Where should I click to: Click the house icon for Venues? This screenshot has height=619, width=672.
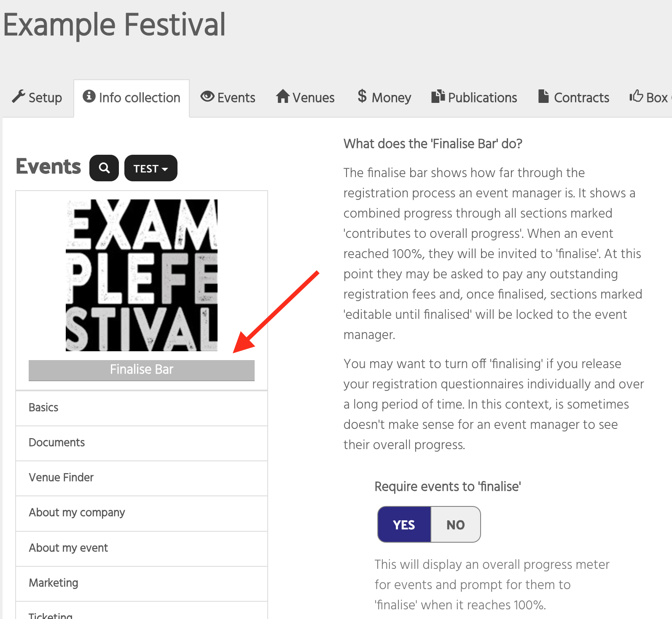[283, 96]
